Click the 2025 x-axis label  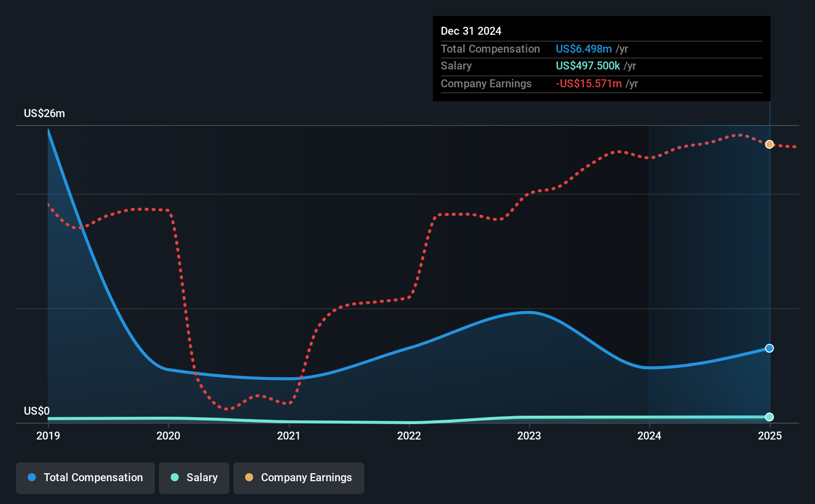[x=770, y=436]
